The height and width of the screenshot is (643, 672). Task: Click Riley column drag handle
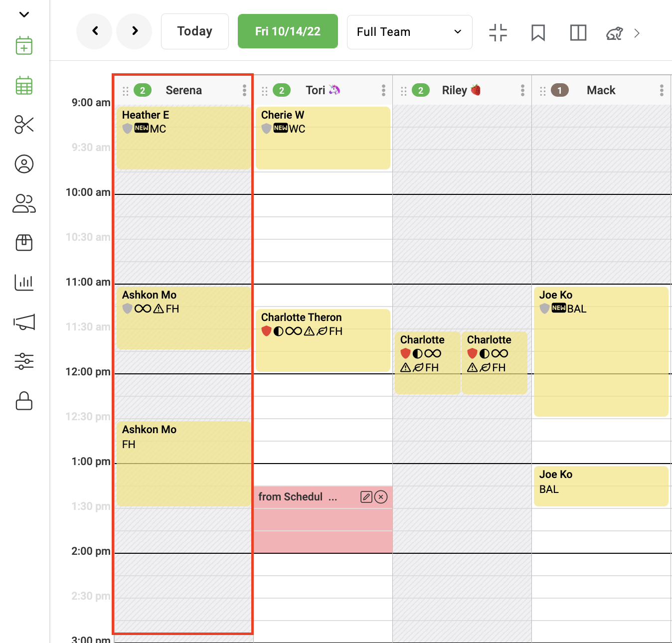[404, 91]
